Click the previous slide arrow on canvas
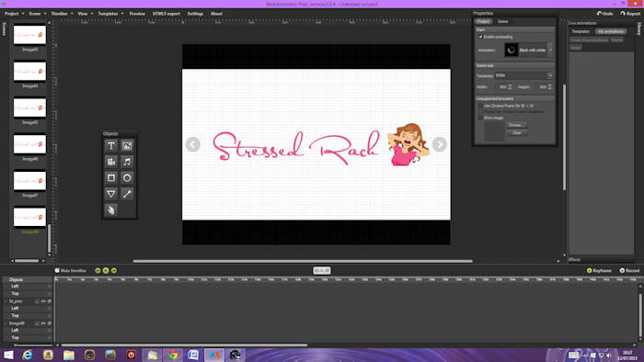Viewport: 644px width, 362px height. 192,144
